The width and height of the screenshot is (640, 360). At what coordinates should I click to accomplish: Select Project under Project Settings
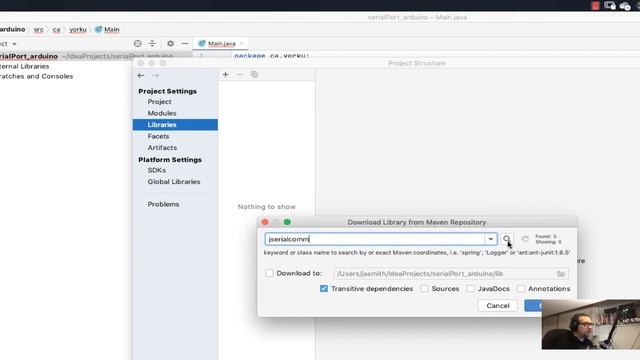coord(159,102)
